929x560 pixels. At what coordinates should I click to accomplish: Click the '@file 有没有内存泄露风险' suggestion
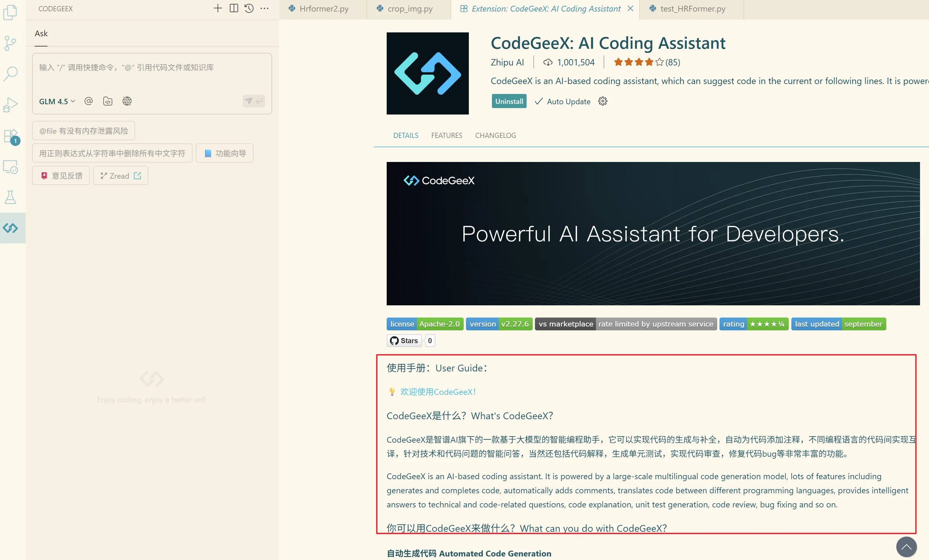84,131
